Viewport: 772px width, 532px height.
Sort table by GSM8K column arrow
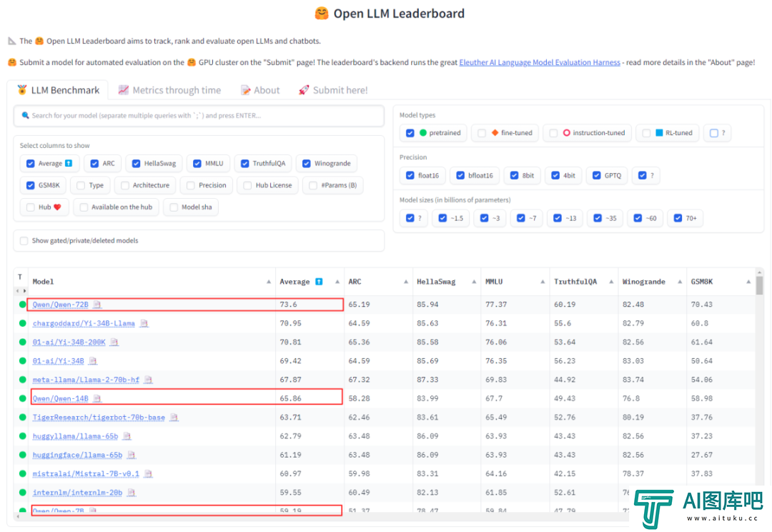click(x=748, y=282)
